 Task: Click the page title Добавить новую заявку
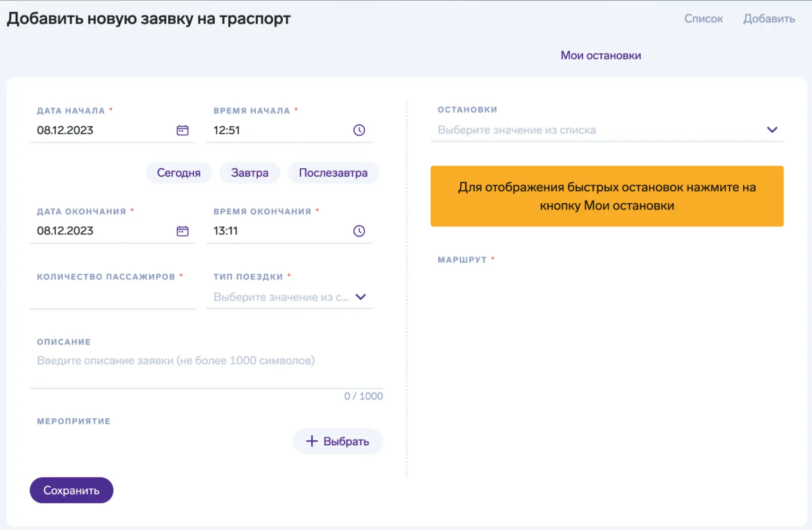pos(149,19)
